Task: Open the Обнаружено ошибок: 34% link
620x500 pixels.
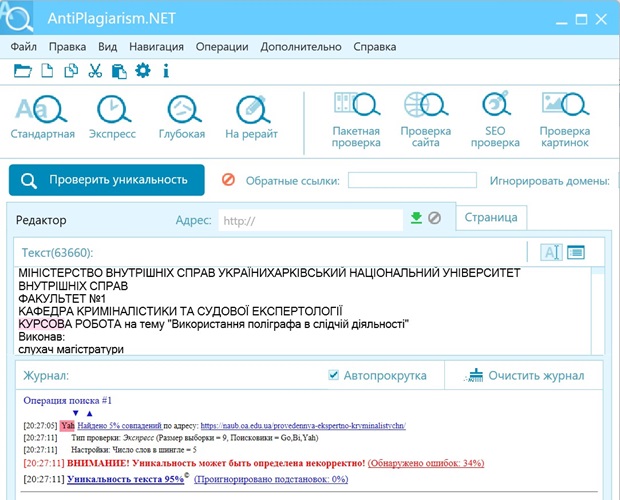Action: [x=426, y=463]
